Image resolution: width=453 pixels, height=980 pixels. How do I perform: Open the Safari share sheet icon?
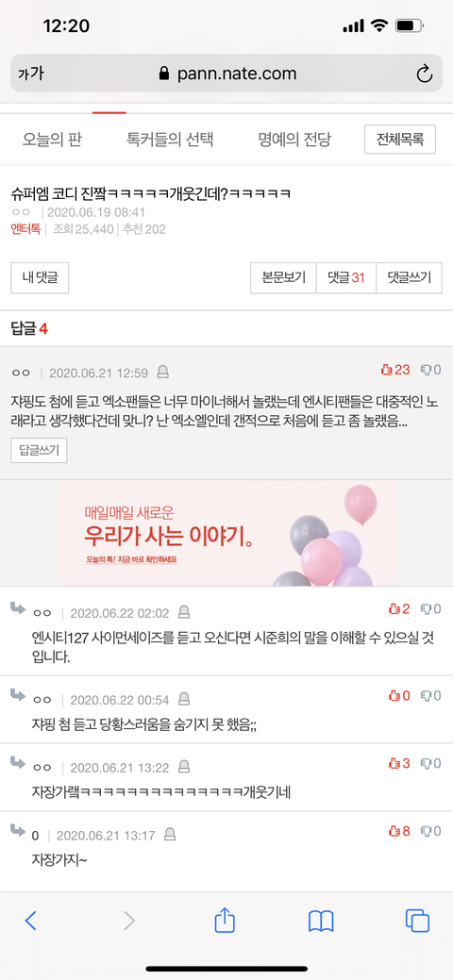(225, 921)
